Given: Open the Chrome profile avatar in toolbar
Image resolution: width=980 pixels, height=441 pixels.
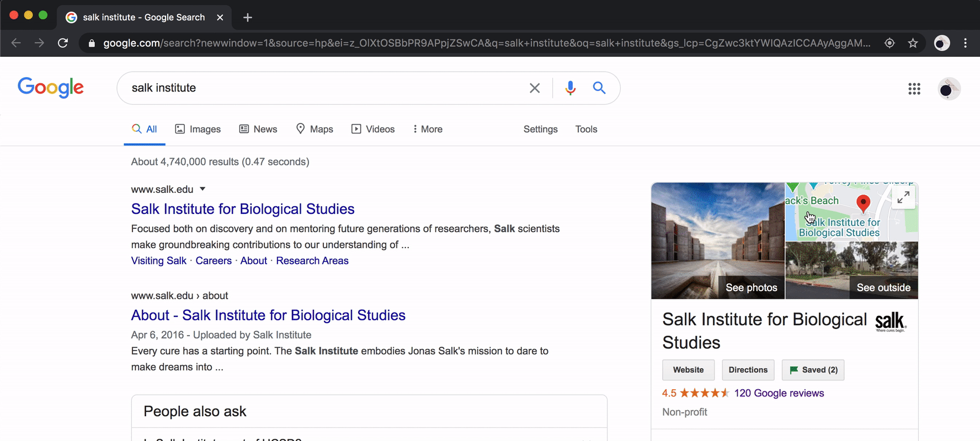Looking at the screenshot, I should tap(942, 43).
